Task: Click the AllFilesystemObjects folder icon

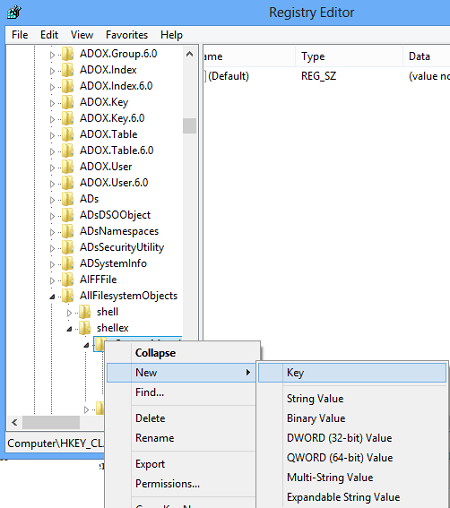Action: click(68, 296)
